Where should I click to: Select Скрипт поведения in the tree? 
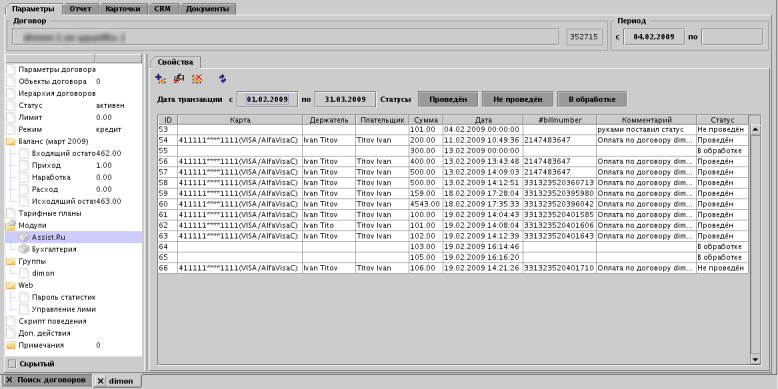point(52,321)
